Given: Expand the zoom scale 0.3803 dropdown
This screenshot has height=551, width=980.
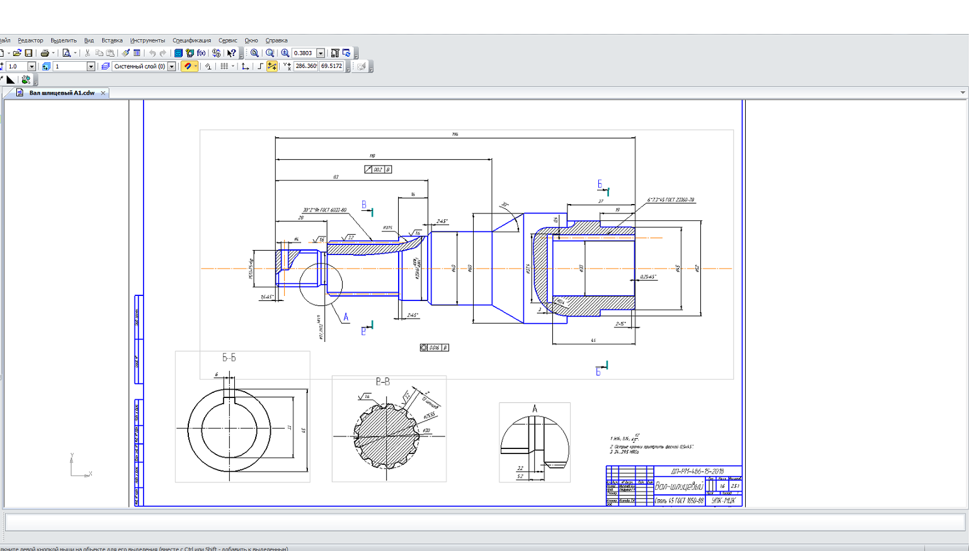Looking at the screenshot, I should 321,54.
